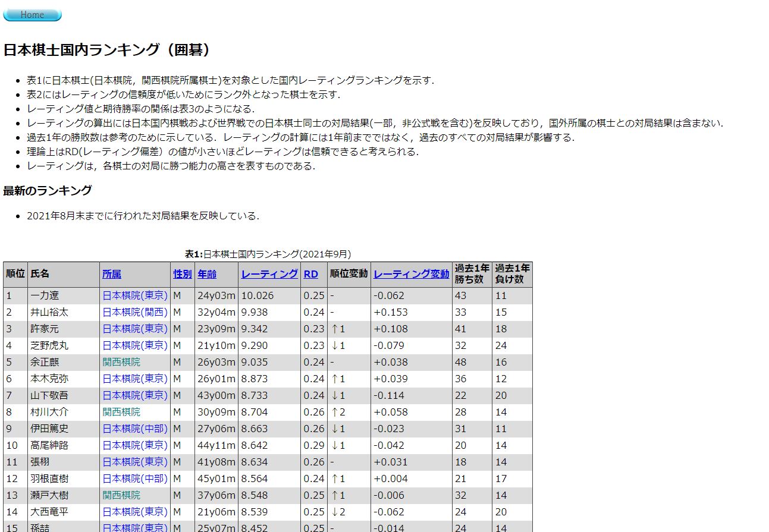The image size is (769, 532).
Task: Sort table by 年齢 column header
Action: click(x=207, y=274)
